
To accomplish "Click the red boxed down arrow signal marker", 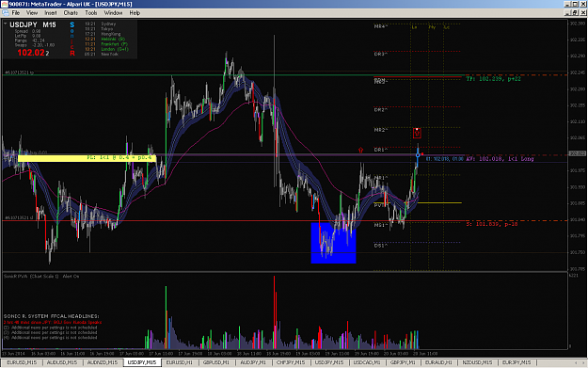I will point(417,133).
